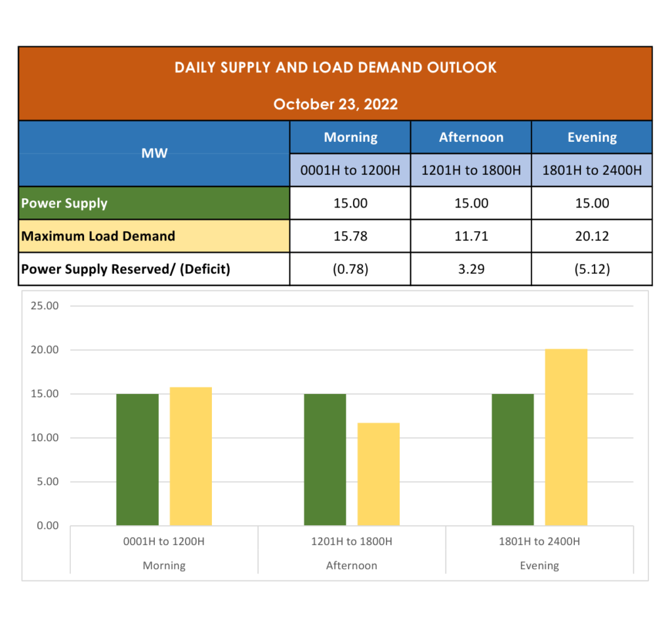Select the 20.12 evening load demand cell
The width and height of the screenshot is (672, 633).
(592, 236)
